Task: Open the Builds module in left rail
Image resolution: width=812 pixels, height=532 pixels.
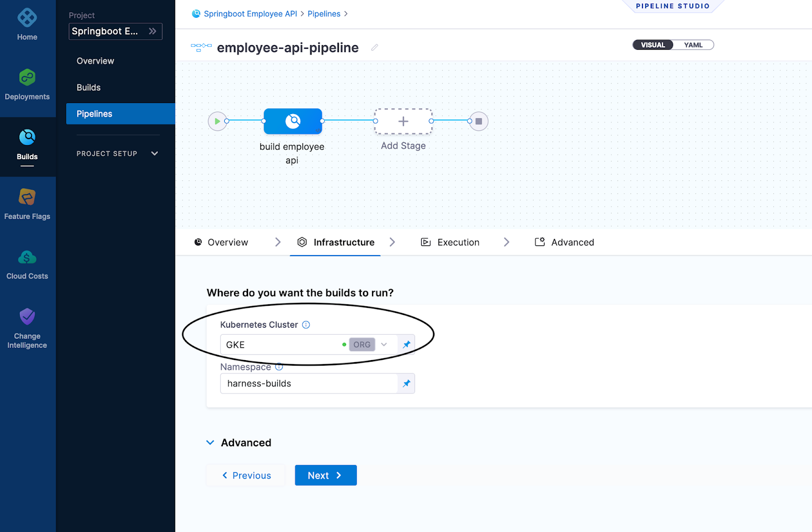Action: 27,147
